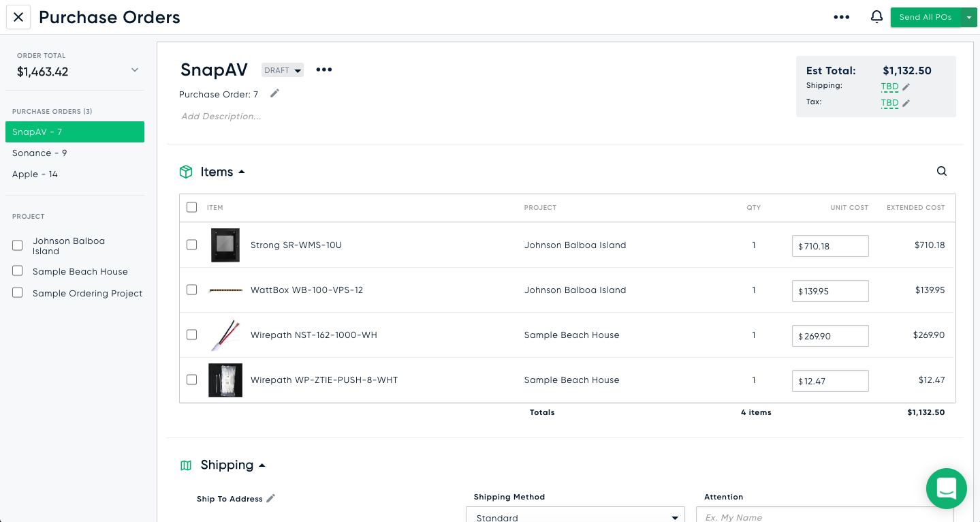Edit the Ship To Address pencil

click(x=270, y=499)
